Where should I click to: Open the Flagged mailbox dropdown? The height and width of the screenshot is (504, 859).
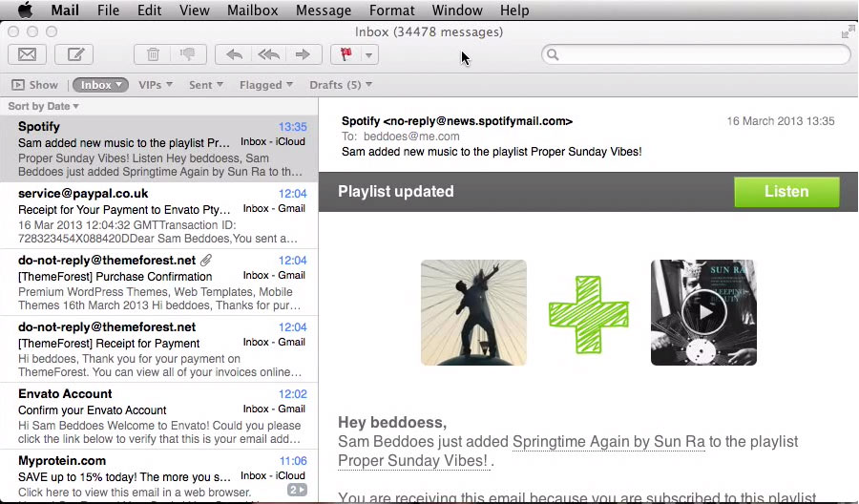point(265,85)
